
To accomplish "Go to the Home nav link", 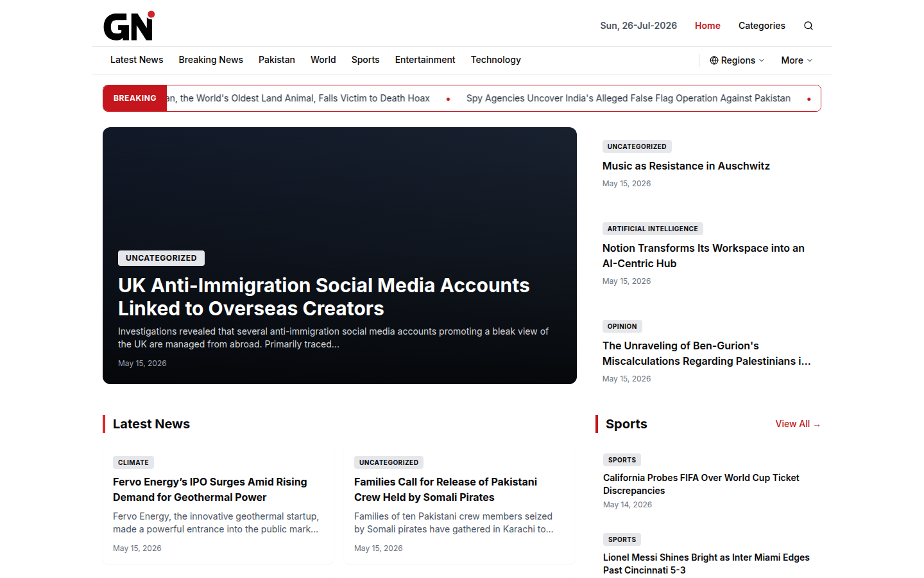I will 707,26.
